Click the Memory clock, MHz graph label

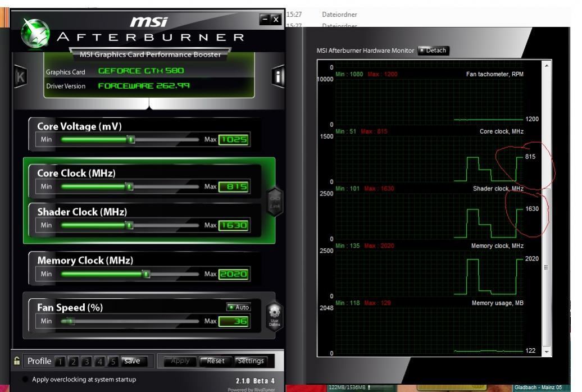tap(497, 246)
